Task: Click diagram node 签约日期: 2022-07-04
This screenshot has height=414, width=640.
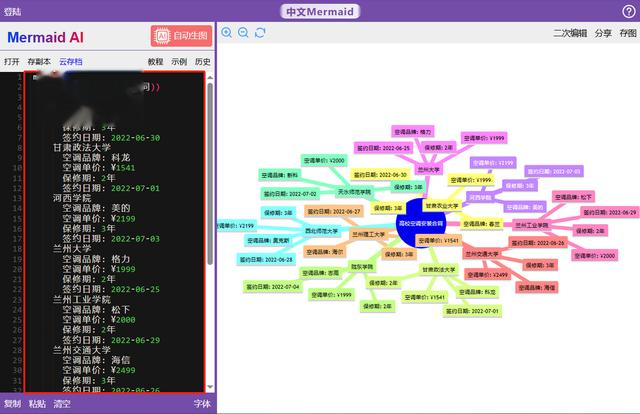Action: [272, 287]
